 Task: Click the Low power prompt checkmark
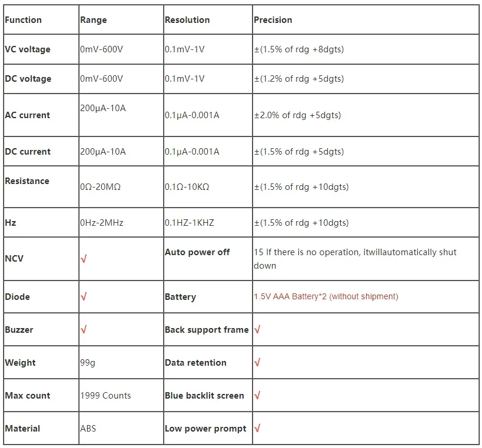(x=257, y=428)
